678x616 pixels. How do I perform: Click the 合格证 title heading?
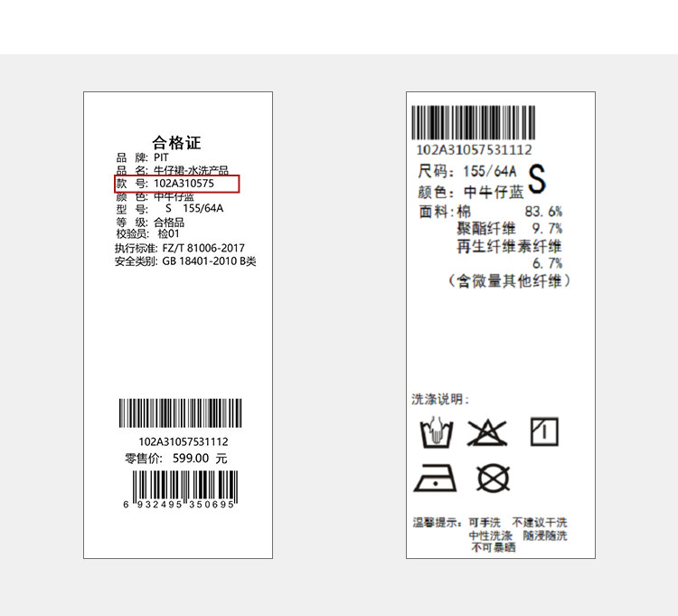176,142
